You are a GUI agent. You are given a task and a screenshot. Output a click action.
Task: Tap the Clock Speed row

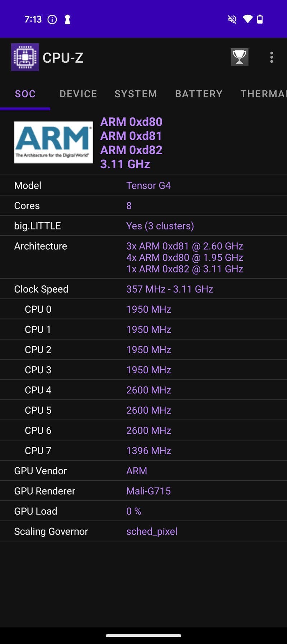143,289
